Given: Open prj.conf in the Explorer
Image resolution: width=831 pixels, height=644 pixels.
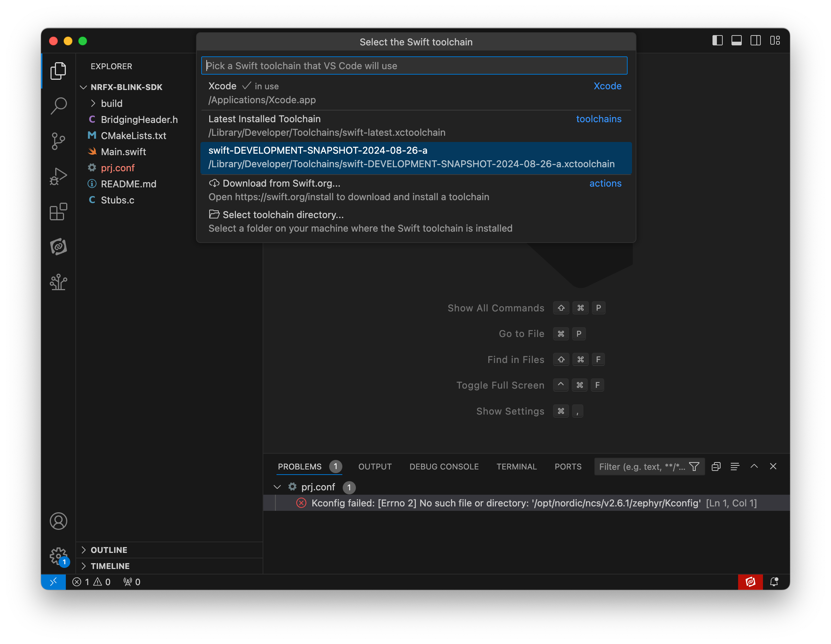Looking at the screenshot, I should (169, 168).
